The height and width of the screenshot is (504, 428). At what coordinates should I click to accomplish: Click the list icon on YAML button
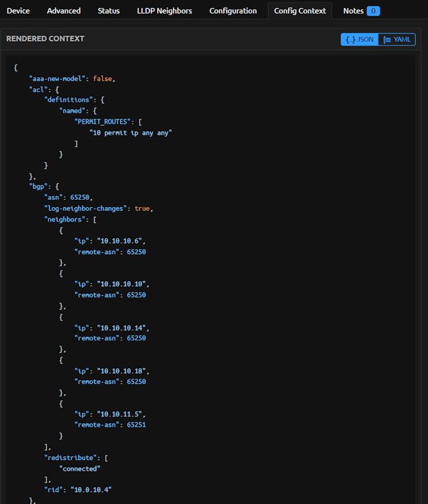tap(387, 39)
